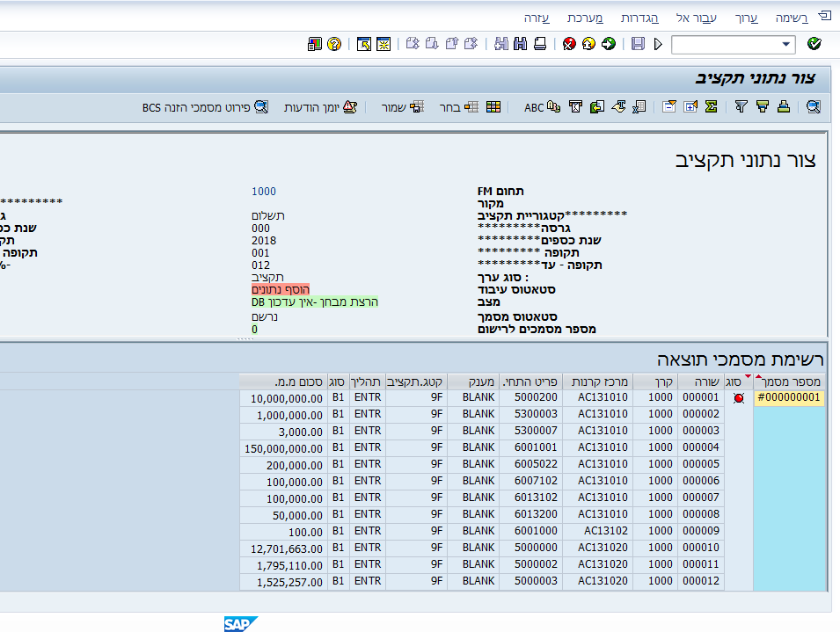
Task: Open the רשימה menu
Action: (x=792, y=18)
